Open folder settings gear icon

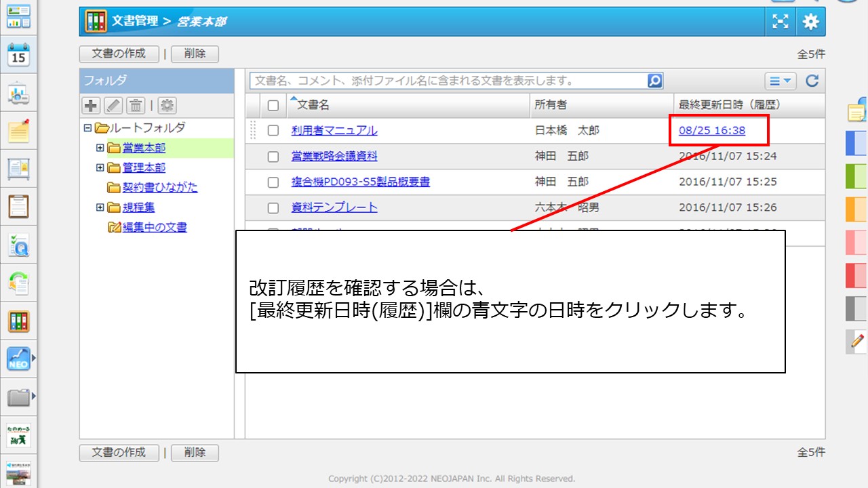click(167, 105)
